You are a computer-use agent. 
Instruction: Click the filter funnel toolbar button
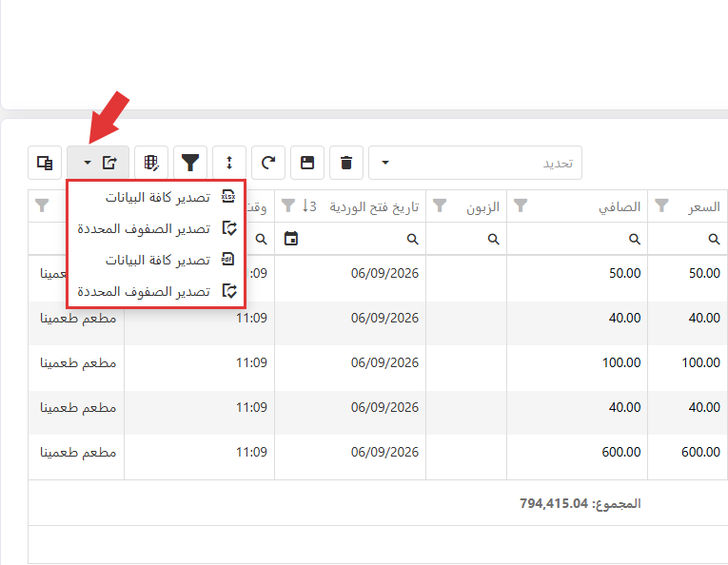point(190,163)
